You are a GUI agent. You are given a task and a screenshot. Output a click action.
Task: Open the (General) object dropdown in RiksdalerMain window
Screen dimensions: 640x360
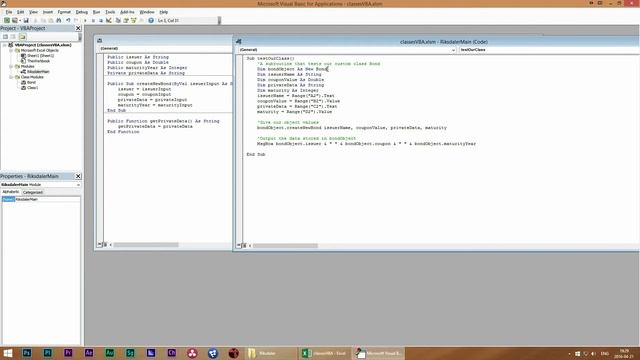[x=453, y=50]
